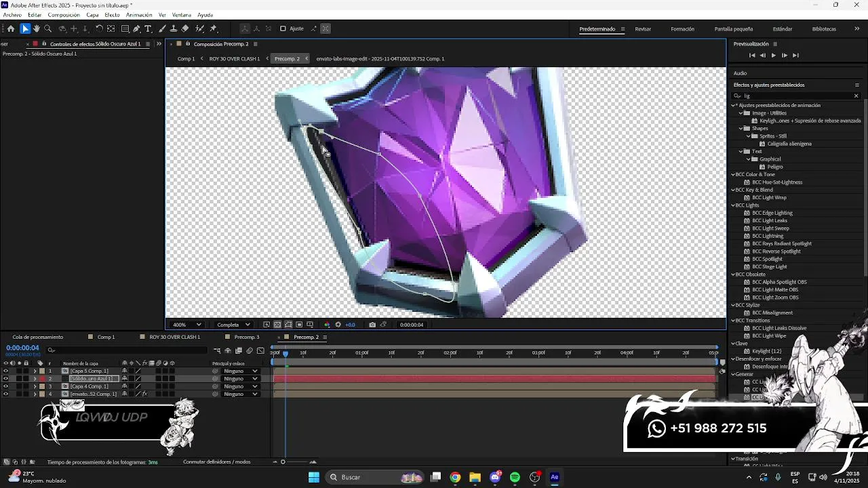Enable the timeline motion blur switch
This screenshot has width=868, height=488.
pyautogui.click(x=250, y=350)
